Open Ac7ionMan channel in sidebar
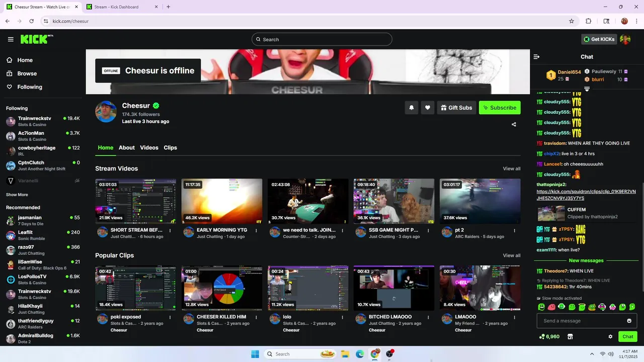This screenshot has height=362, width=644. 43,136
